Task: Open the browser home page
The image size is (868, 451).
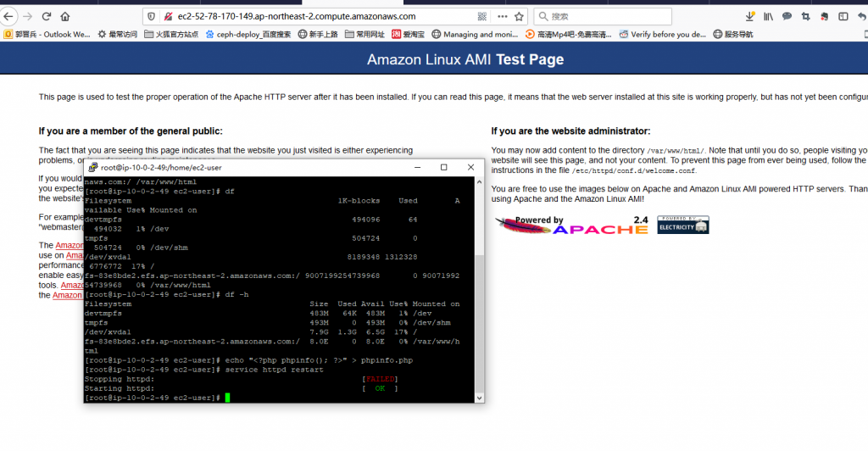Action: tap(65, 17)
